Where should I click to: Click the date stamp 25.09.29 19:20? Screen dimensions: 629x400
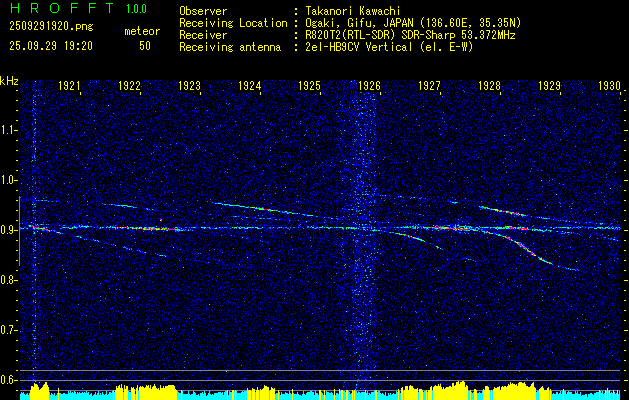[51, 46]
